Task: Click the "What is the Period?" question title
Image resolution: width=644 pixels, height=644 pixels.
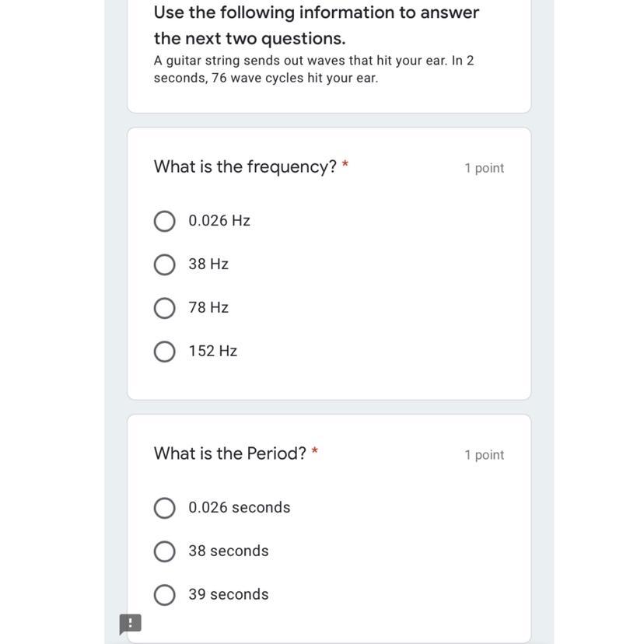Action: 230,453
